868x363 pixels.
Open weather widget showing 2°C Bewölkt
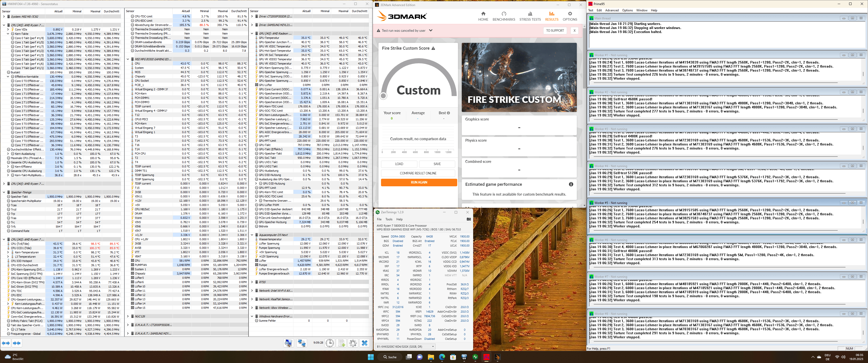click(x=14, y=357)
